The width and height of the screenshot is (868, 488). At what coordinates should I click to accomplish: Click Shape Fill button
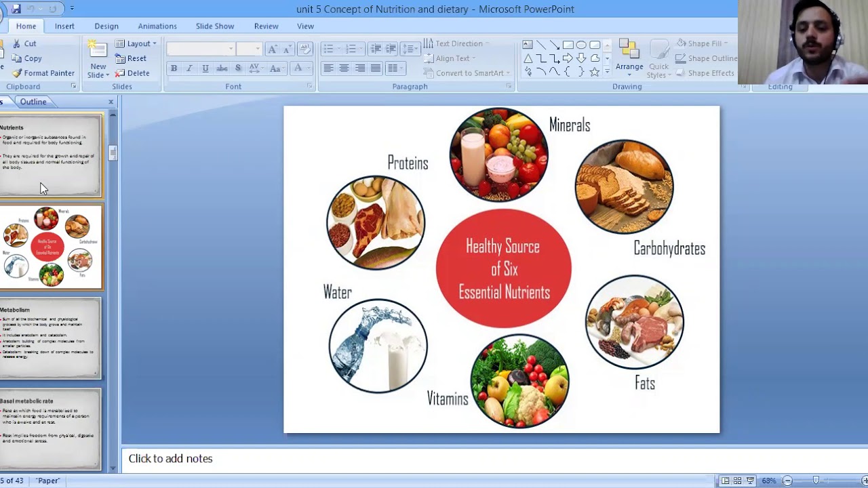pos(703,43)
